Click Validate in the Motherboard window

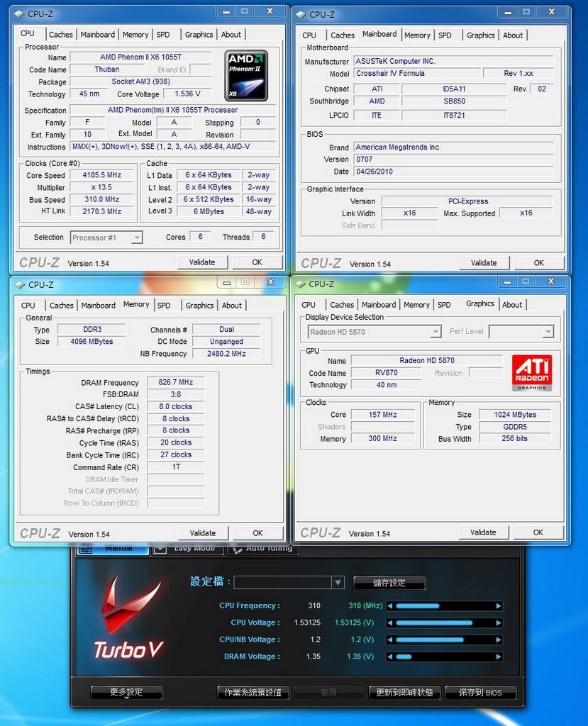click(x=484, y=263)
